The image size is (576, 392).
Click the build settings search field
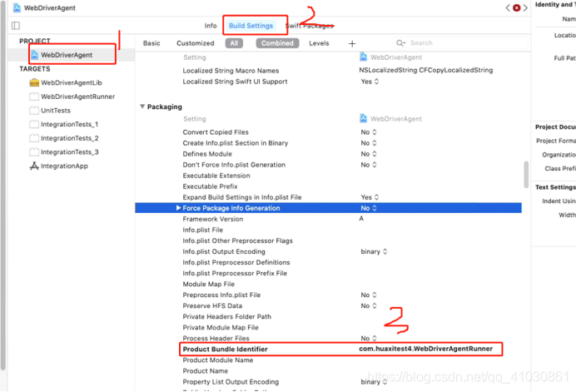[460, 43]
